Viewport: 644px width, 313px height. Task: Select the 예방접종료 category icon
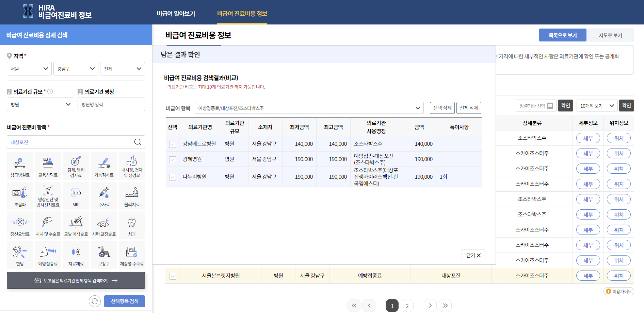click(48, 255)
